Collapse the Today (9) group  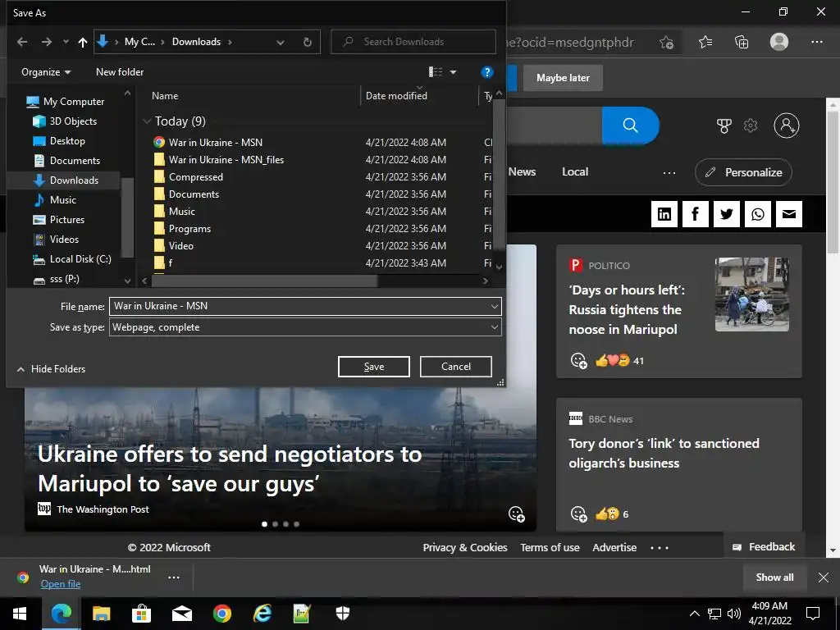click(x=147, y=121)
